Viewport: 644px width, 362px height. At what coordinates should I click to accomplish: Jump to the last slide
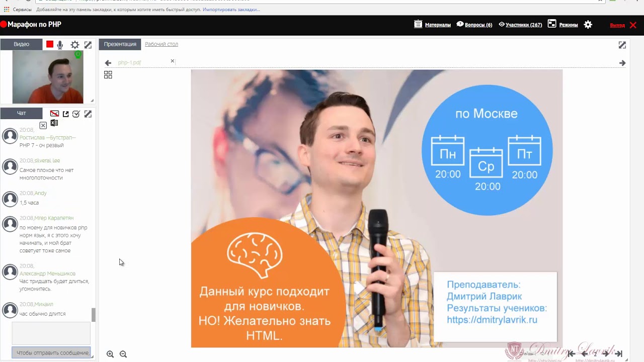pyautogui.click(x=619, y=353)
